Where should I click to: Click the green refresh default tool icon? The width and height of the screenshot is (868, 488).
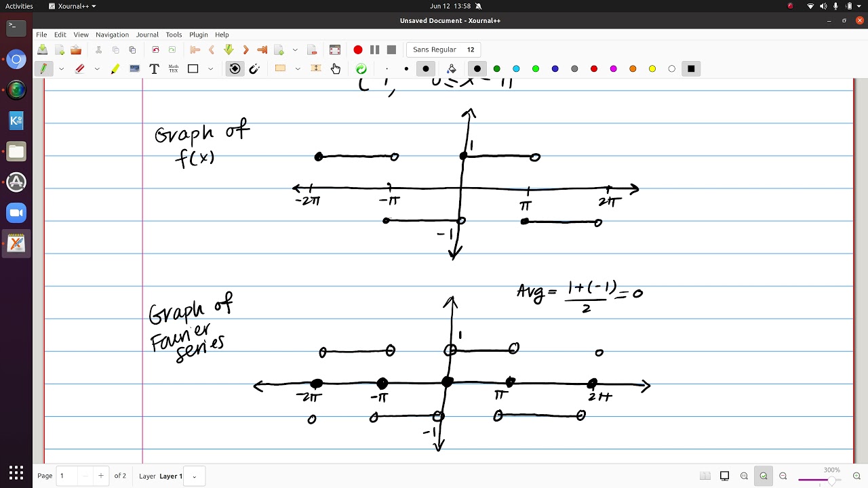361,68
